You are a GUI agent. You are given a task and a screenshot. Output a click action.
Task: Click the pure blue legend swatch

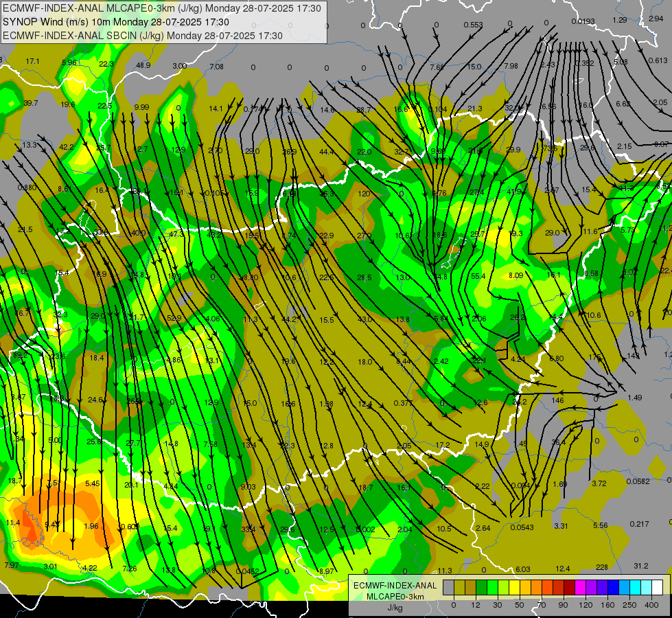(x=614, y=587)
